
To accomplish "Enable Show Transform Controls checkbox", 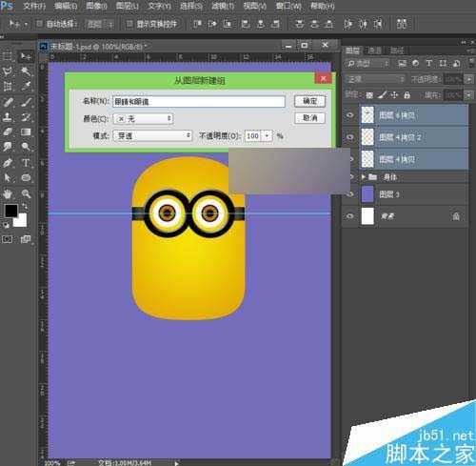I will (129, 24).
